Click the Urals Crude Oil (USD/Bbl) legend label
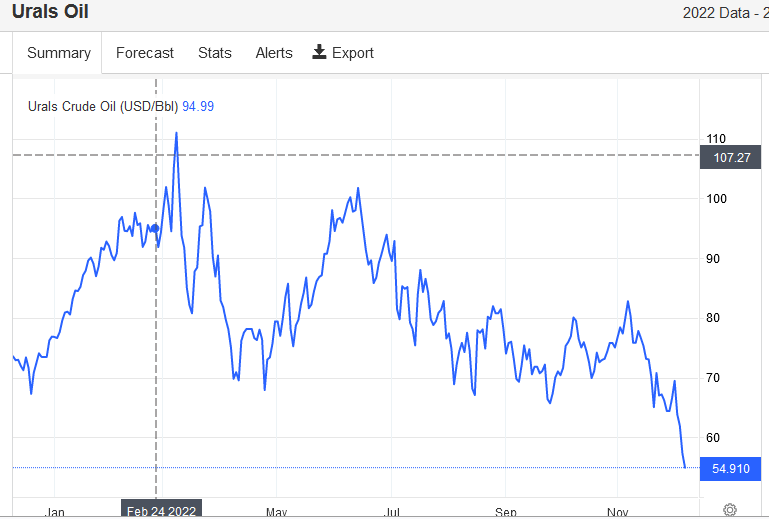This screenshot has width=769, height=519. (x=102, y=107)
